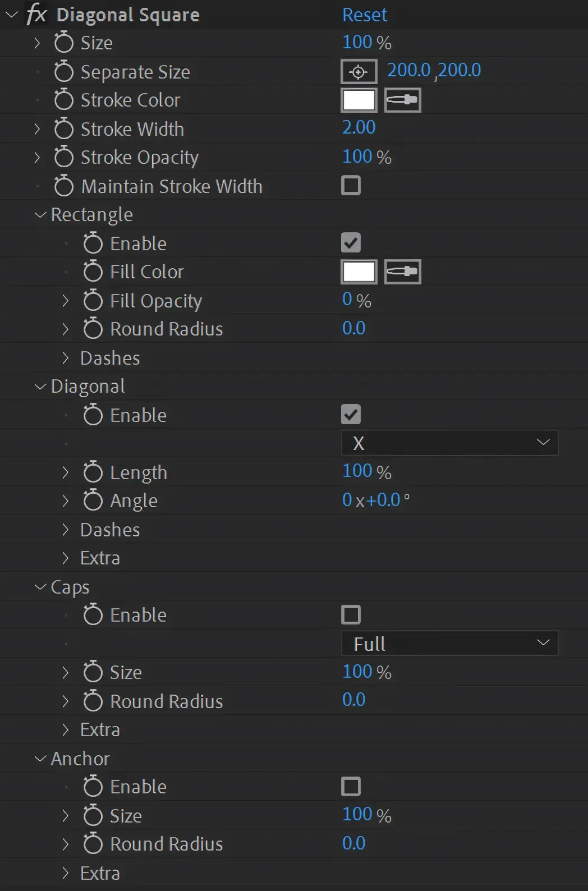Check the Maintain Stroke Width checkbox
The height and width of the screenshot is (891, 588).
click(351, 185)
